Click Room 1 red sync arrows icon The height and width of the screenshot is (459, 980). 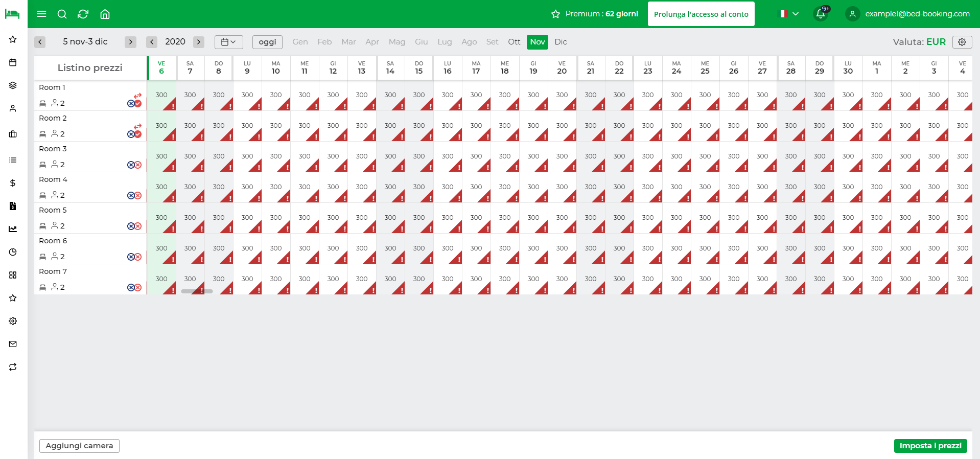point(138,96)
